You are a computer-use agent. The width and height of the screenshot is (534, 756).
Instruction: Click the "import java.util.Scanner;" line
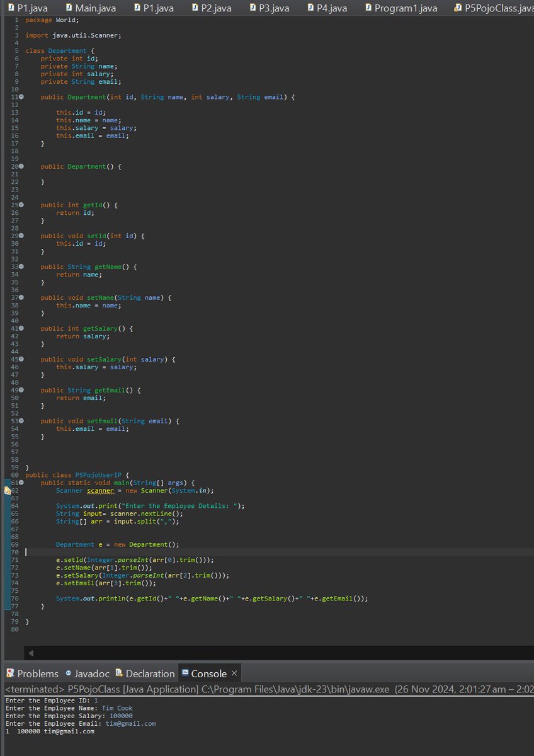[73, 35]
